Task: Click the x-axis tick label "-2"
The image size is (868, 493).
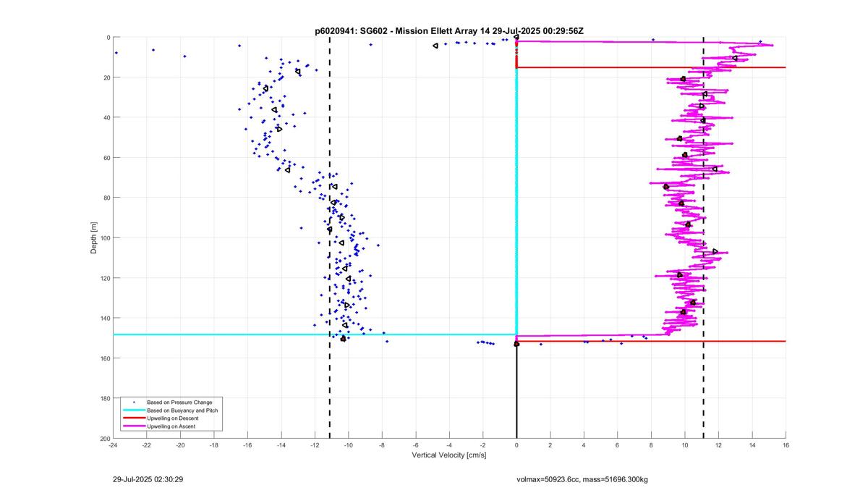Action: click(x=483, y=445)
